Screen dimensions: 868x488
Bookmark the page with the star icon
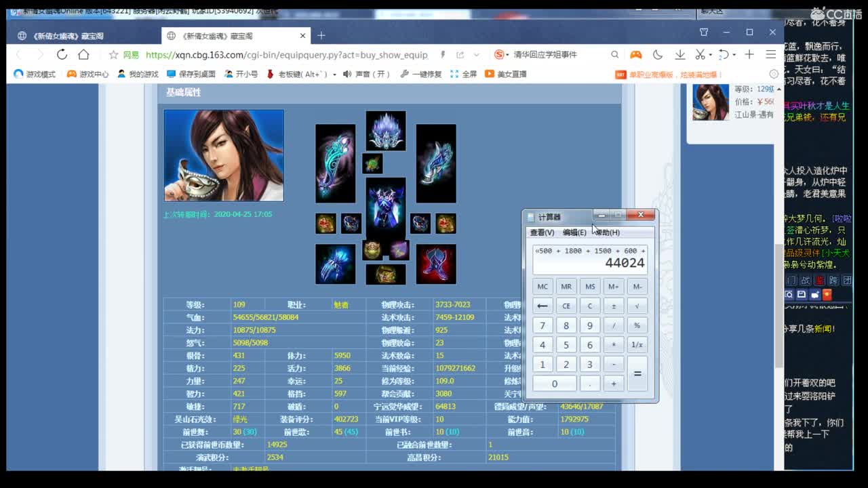pos(113,55)
